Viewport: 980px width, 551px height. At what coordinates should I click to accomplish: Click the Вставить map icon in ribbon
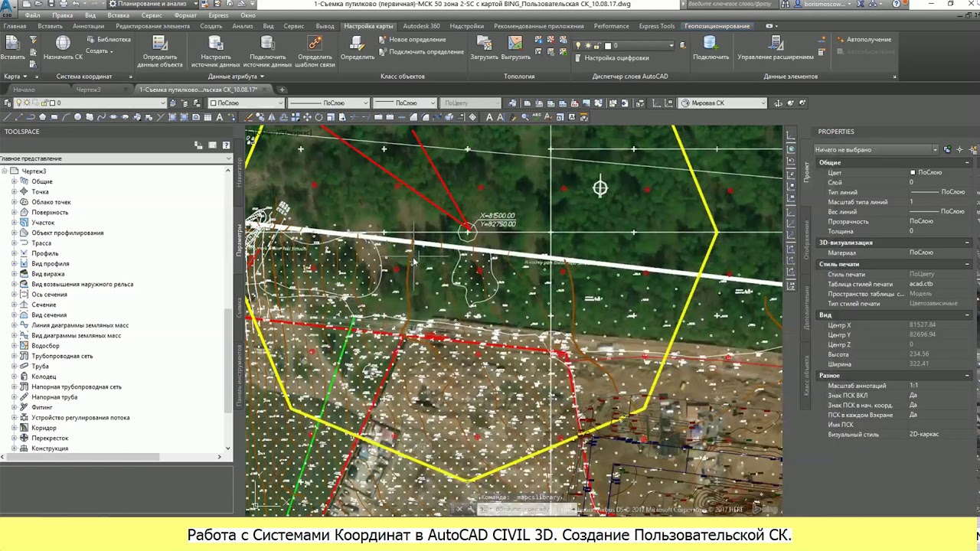(12, 43)
